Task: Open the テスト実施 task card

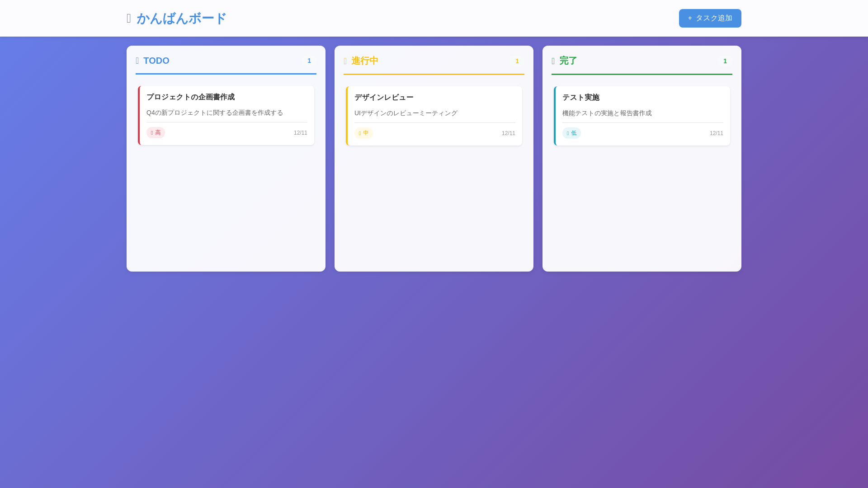Action: point(642,116)
